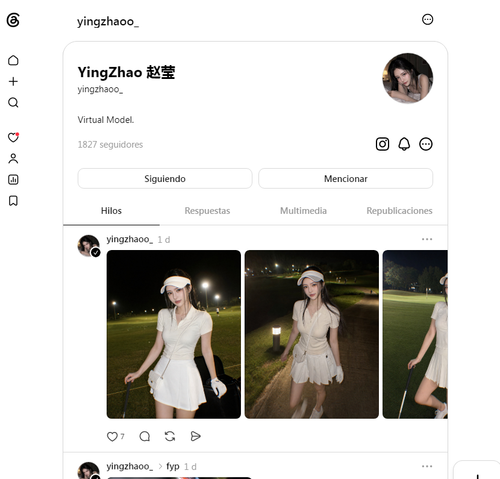Select the Hilos tab
This screenshot has height=479, width=500.
[111, 211]
